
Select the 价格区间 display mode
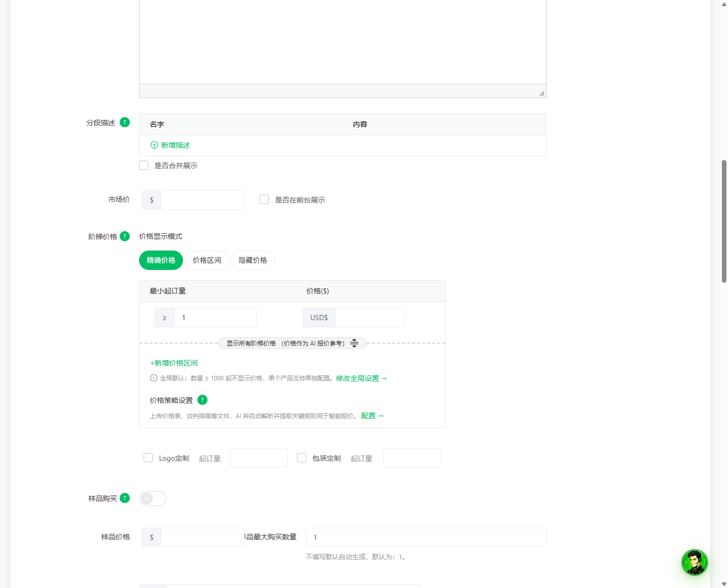207,260
